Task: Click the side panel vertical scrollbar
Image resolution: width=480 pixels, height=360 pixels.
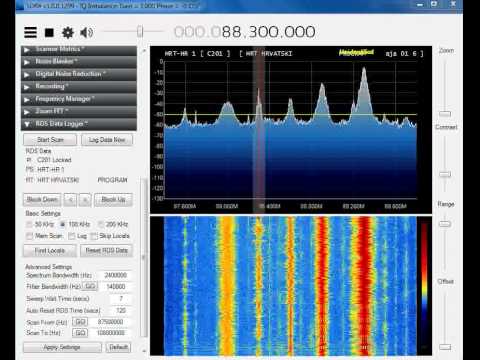Action: click(x=144, y=257)
